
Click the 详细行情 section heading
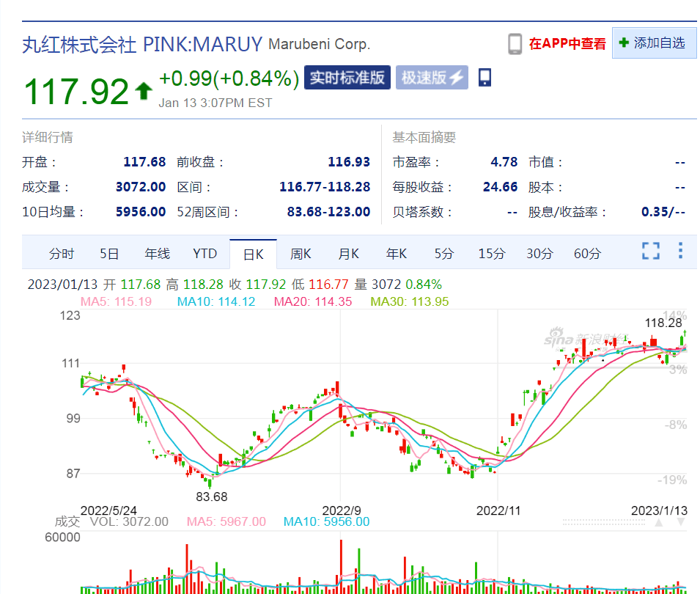point(48,137)
